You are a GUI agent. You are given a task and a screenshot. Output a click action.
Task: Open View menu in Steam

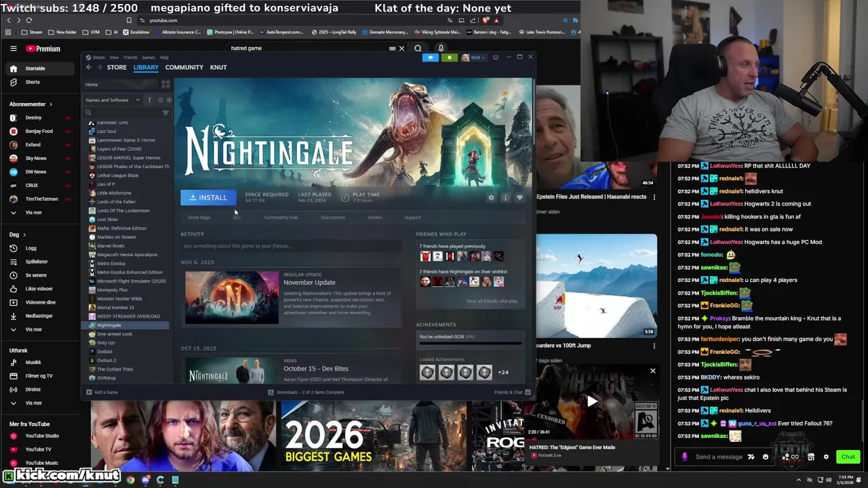tap(114, 58)
